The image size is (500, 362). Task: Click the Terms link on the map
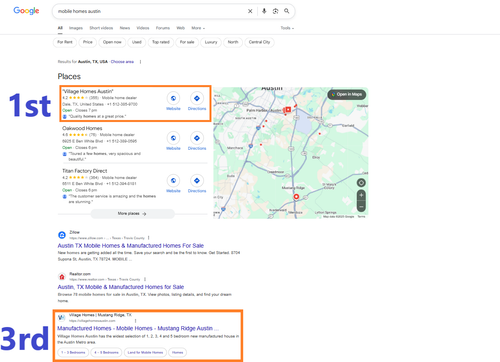coord(361,217)
